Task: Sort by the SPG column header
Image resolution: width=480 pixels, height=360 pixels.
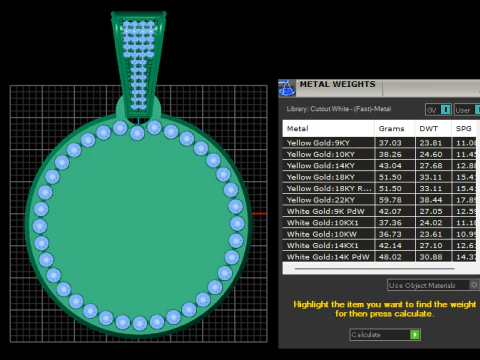Action: pos(464,129)
